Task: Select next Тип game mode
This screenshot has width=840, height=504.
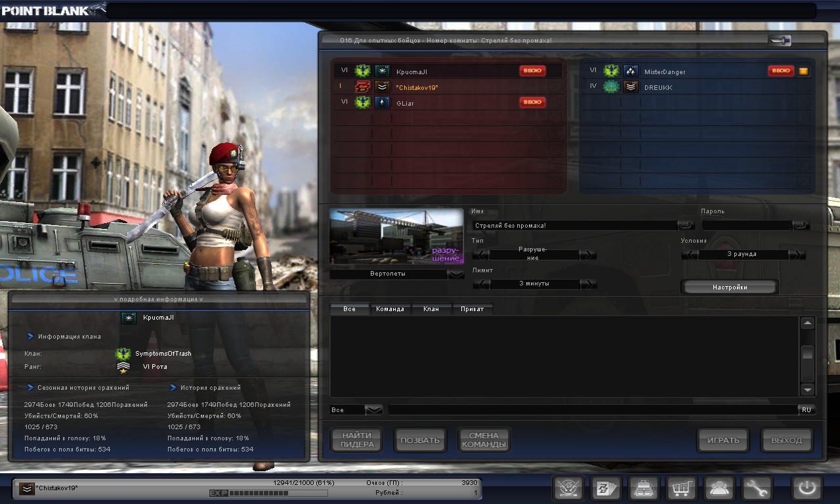Action: [x=588, y=255]
